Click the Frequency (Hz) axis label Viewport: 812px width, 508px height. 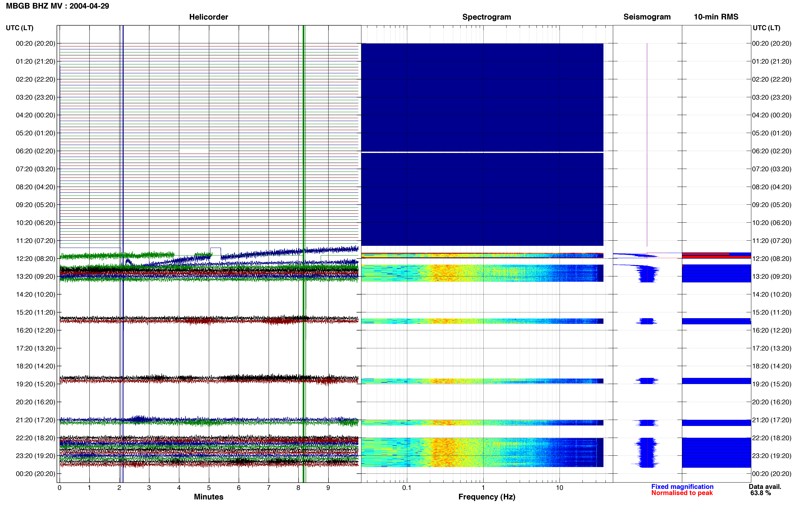click(487, 497)
